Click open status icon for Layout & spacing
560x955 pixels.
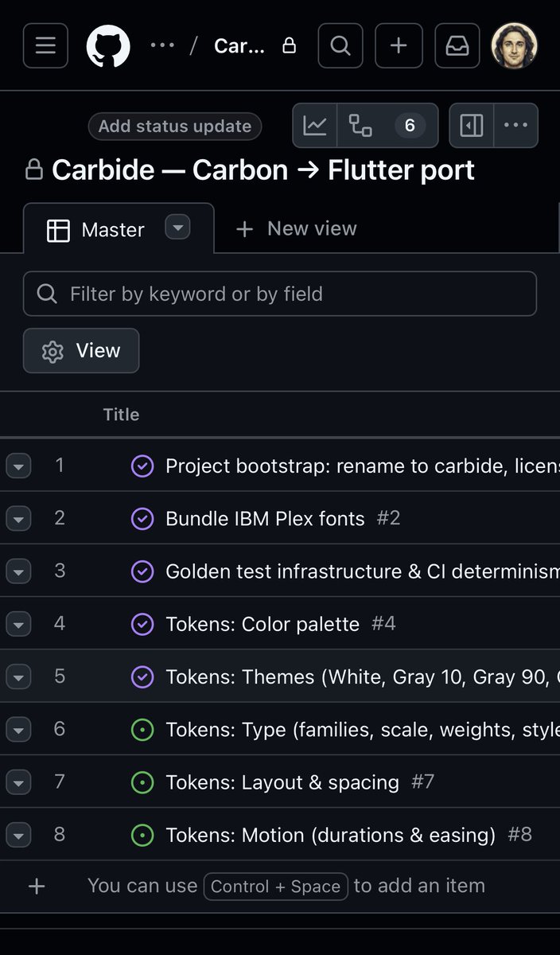coord(142,782)
